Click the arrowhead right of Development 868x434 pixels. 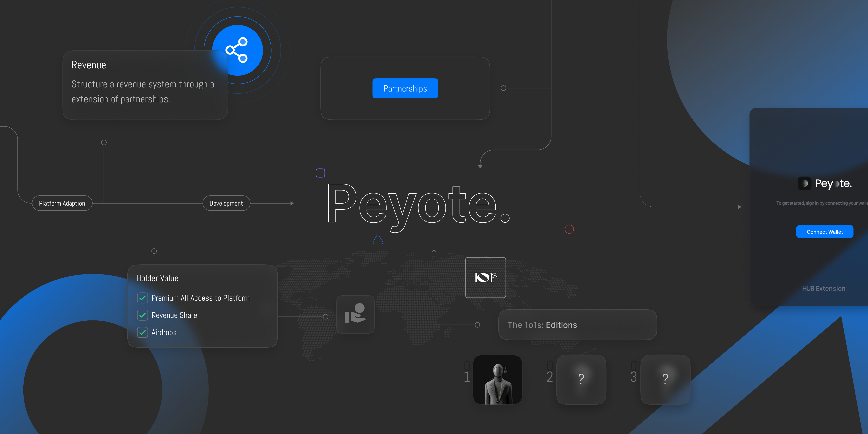[x=292, y=203]
